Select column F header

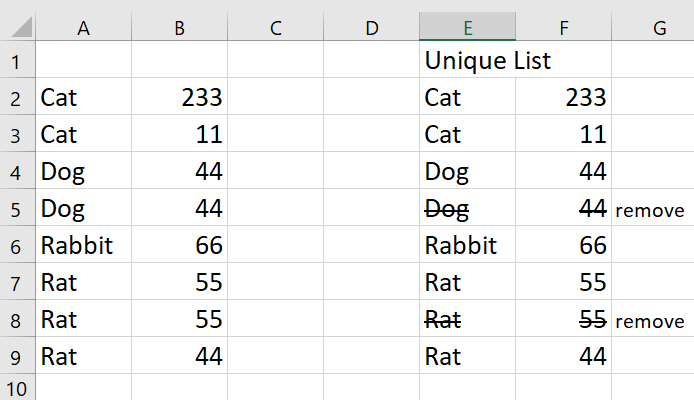pos(564,27)
